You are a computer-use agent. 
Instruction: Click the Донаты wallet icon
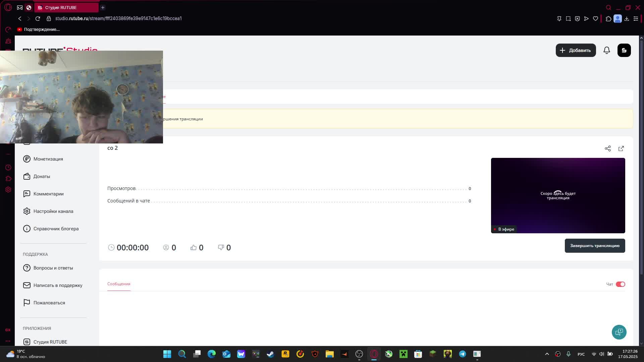coord(27,176)
